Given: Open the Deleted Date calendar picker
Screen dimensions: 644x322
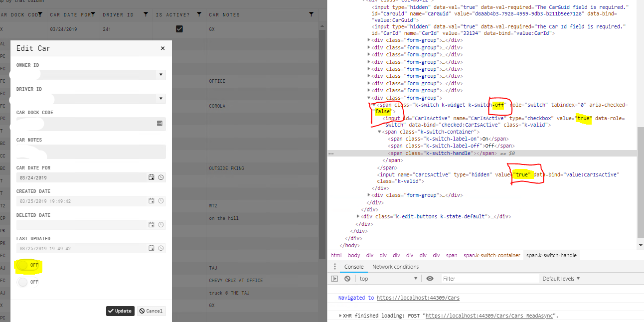Looking at the screenshot, I should (x=152, y=225).
